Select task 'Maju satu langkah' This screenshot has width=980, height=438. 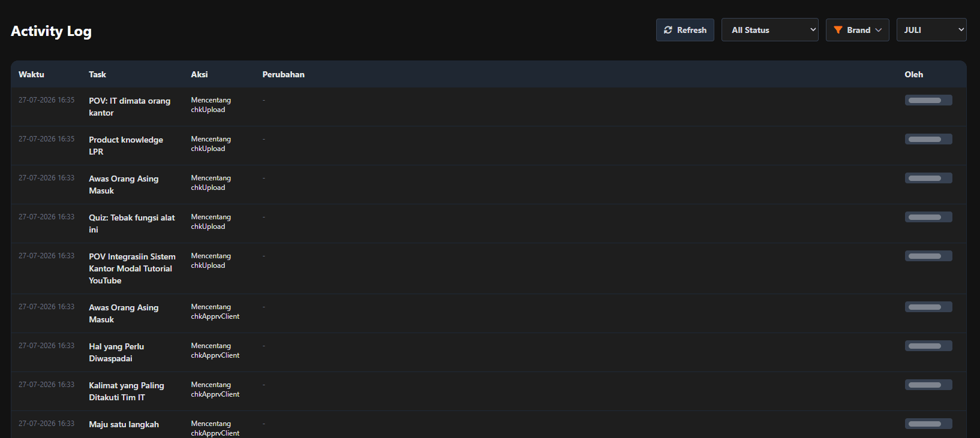(x=124, y=424)
